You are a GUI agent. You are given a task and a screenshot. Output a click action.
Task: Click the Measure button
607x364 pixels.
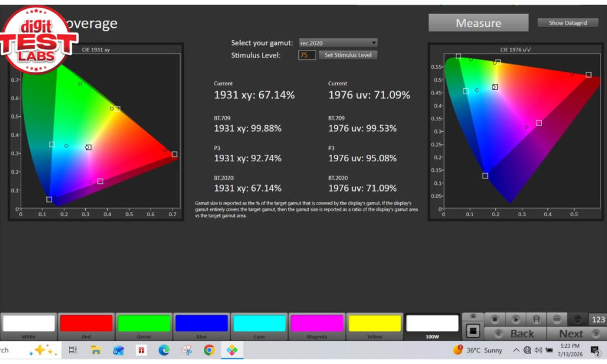point(478,23)
